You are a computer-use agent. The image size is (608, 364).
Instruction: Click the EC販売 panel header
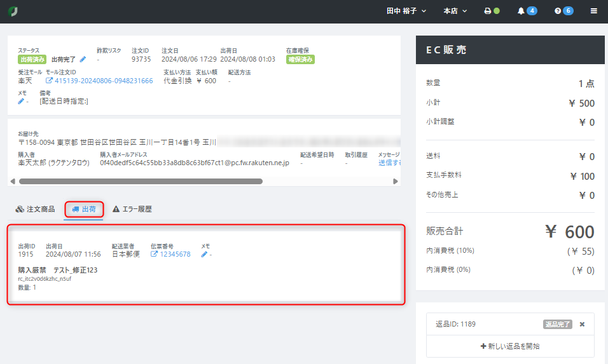coord(510,50)
